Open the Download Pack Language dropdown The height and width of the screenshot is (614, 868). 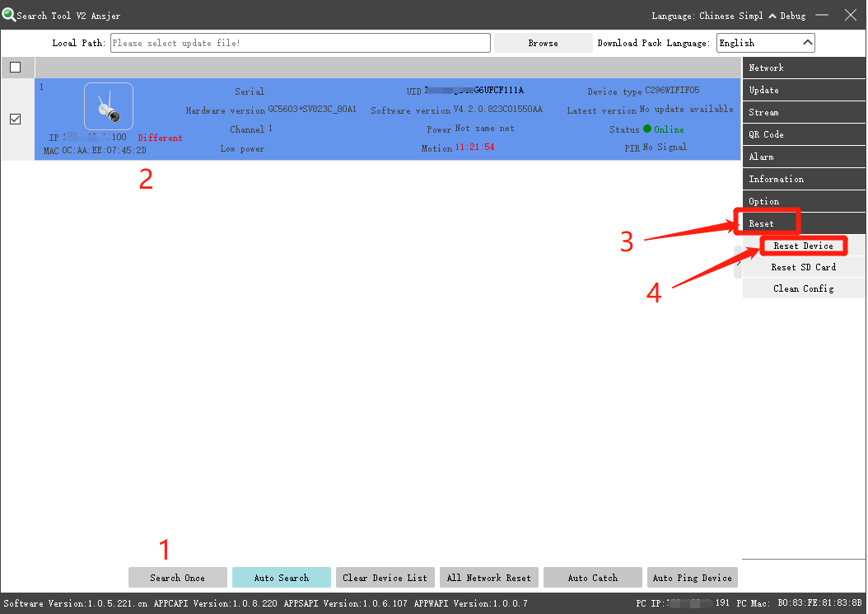pyautogui.click(x=765, y=42)
